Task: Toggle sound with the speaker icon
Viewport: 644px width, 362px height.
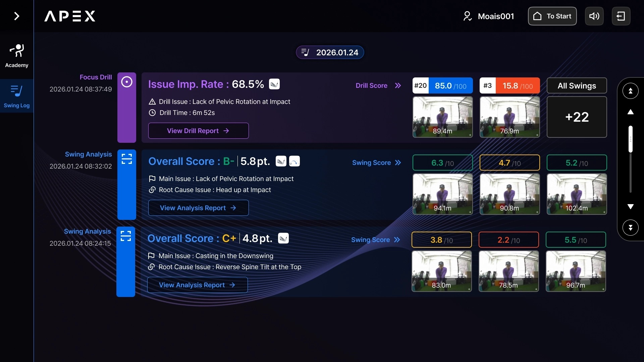Action: 594,16
